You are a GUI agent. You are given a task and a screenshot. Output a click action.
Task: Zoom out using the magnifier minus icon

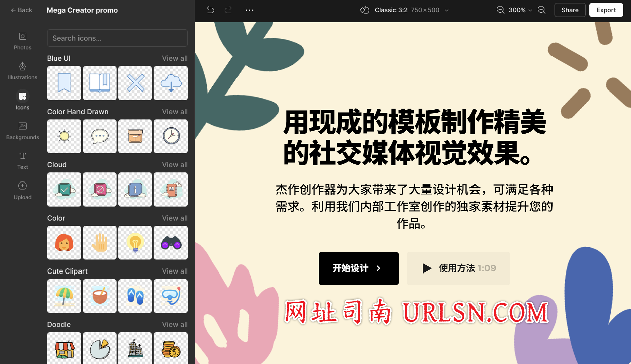[x=500, y=10]
